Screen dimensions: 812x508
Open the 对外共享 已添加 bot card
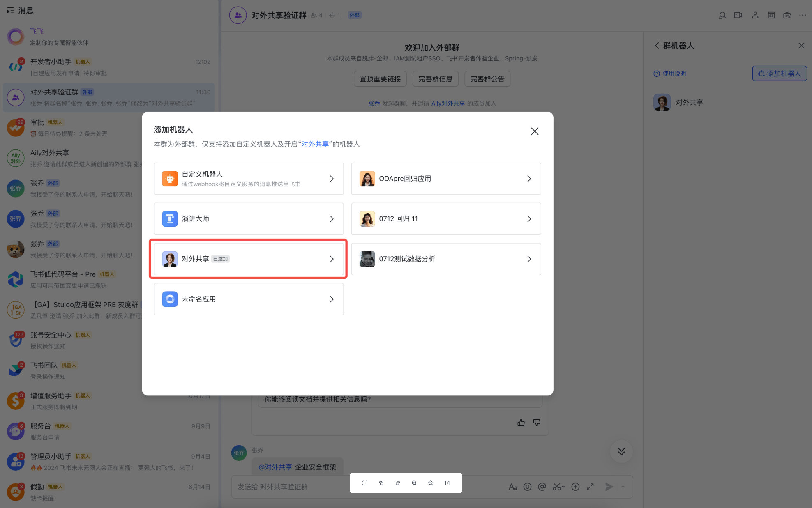(x=249, y=259)
